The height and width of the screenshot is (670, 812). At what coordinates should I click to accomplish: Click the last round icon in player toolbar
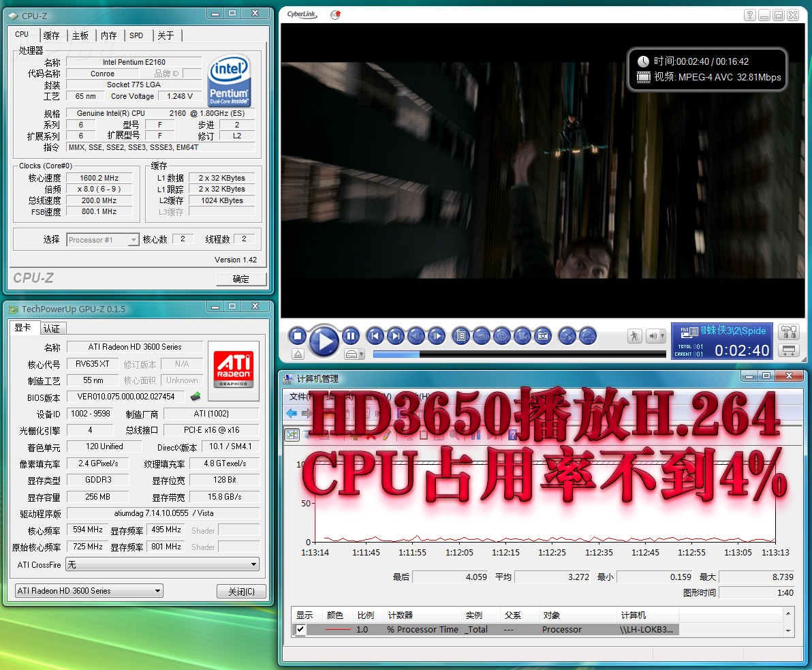(588, 336)
